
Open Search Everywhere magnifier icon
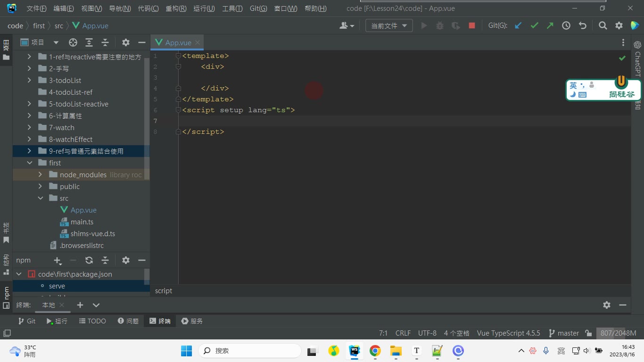[603, 26]
